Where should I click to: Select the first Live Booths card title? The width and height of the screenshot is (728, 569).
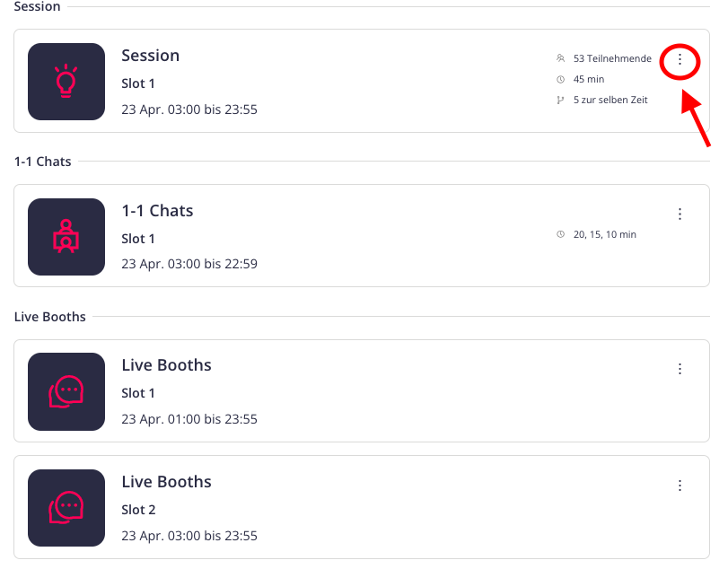(166, 365)
